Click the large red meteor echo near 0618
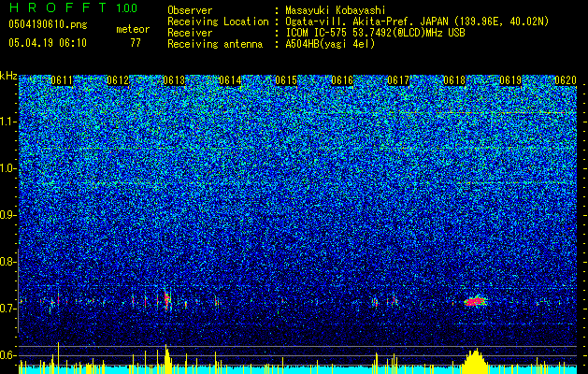Image resolution: width=588 pixels, height=374 pixels. click(x=475, y=301)
